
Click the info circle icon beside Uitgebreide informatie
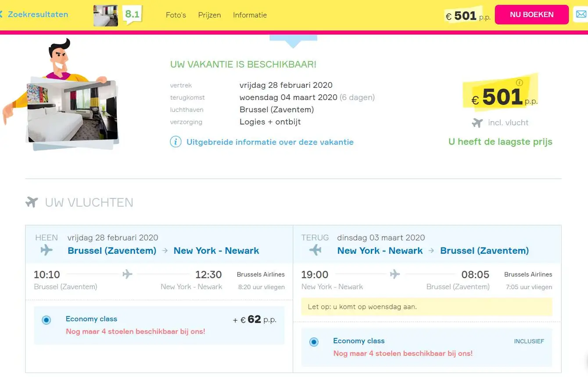click(x=176, y=142)
